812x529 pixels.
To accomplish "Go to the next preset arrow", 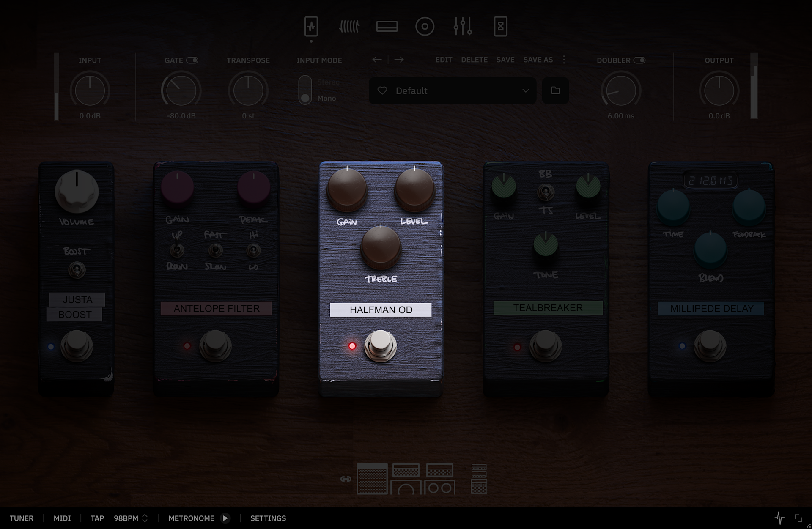I will tap(399, 60).
